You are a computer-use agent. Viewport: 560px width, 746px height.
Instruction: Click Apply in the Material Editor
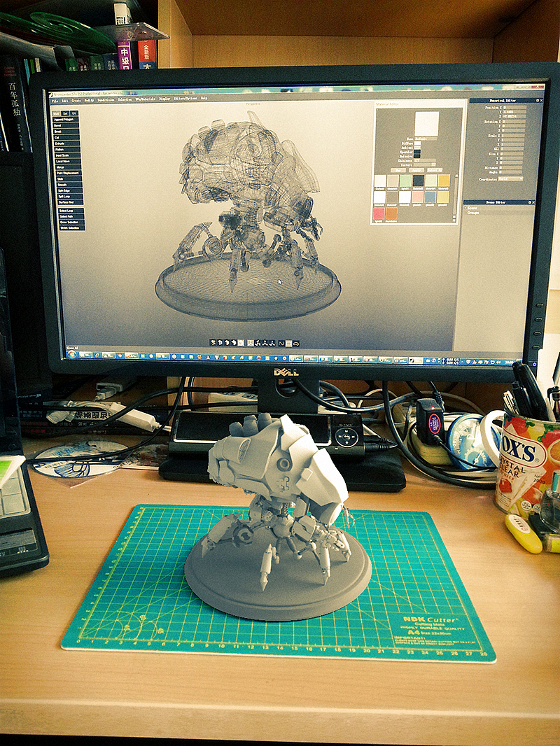pos(416,170)
